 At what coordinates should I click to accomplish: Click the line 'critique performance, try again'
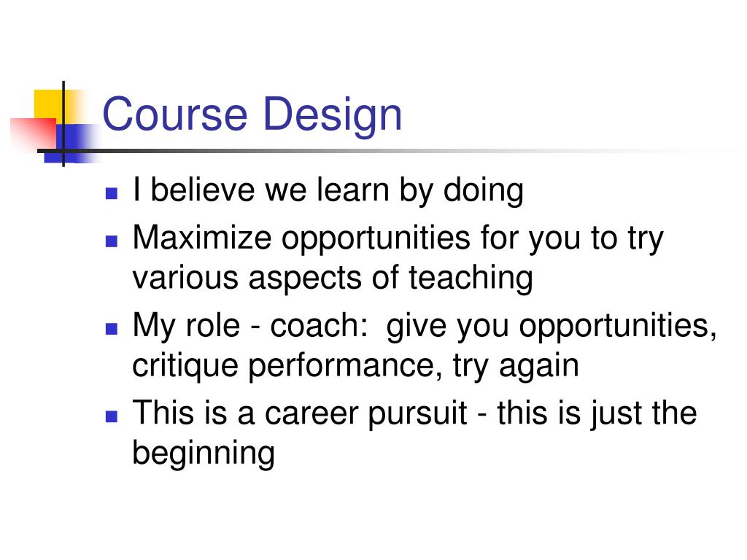[x=355, y=367]
